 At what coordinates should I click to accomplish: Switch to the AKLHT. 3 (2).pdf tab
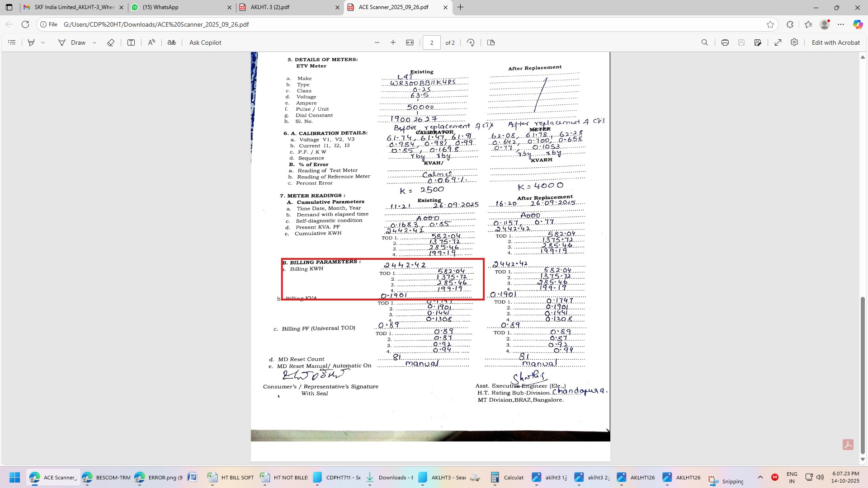270,7
